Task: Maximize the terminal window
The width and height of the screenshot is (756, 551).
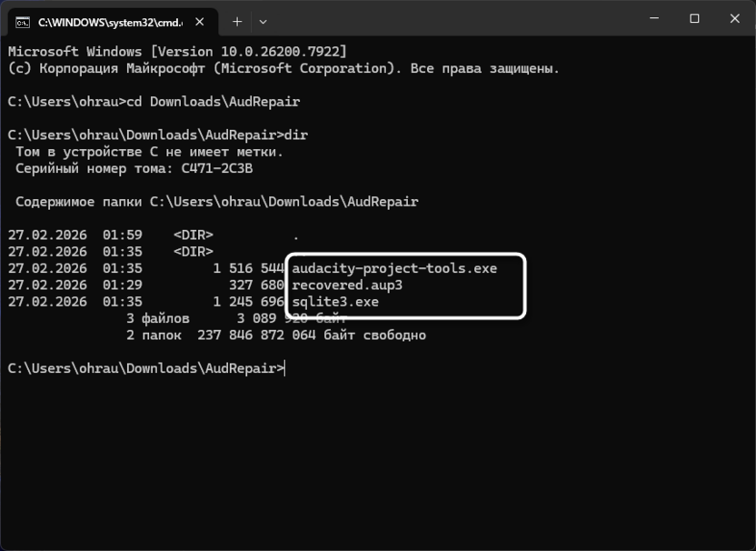Action: pos(694,18)
